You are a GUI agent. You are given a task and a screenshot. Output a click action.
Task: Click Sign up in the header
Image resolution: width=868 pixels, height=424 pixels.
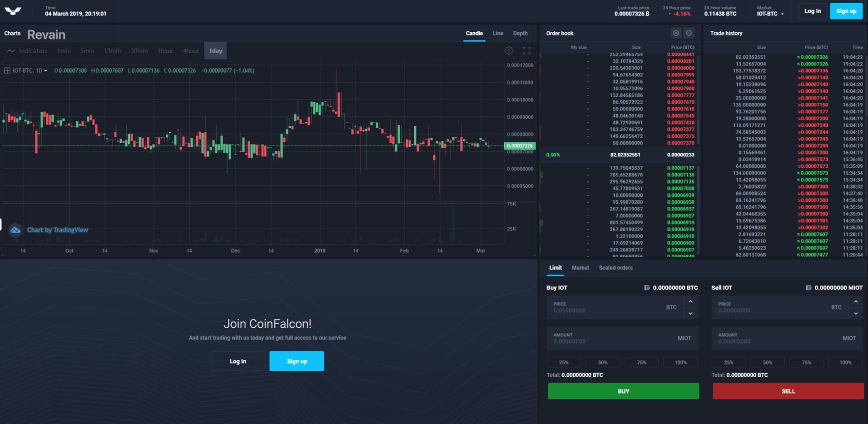pyautogui.click(x=846, y=11)
